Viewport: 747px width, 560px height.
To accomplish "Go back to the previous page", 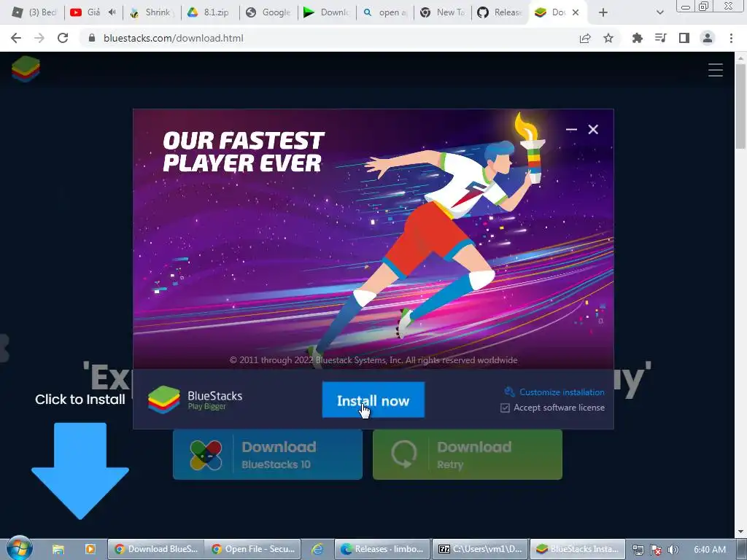I will point(16,38).
